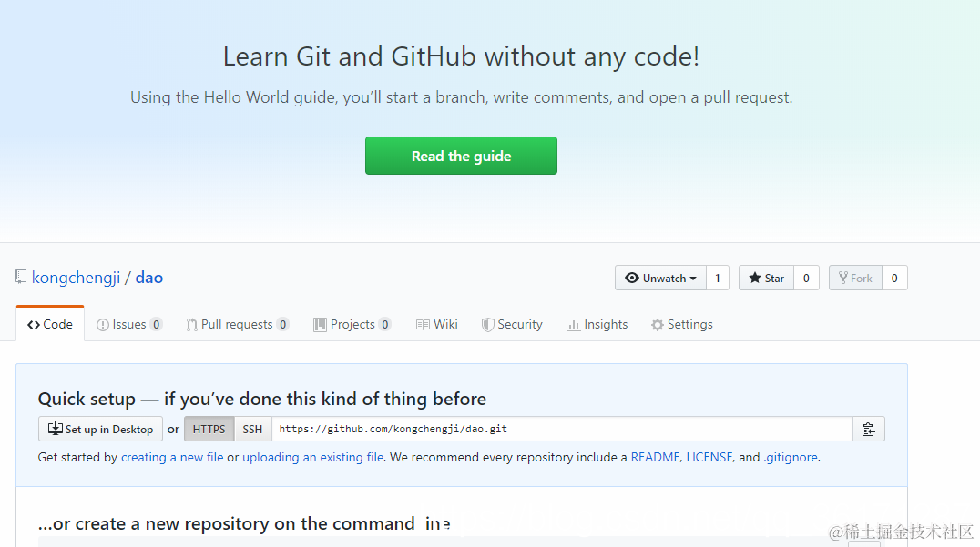Follow the creating a new file link
The height and width of the screenshot is (547, 980).
point(172,457)
